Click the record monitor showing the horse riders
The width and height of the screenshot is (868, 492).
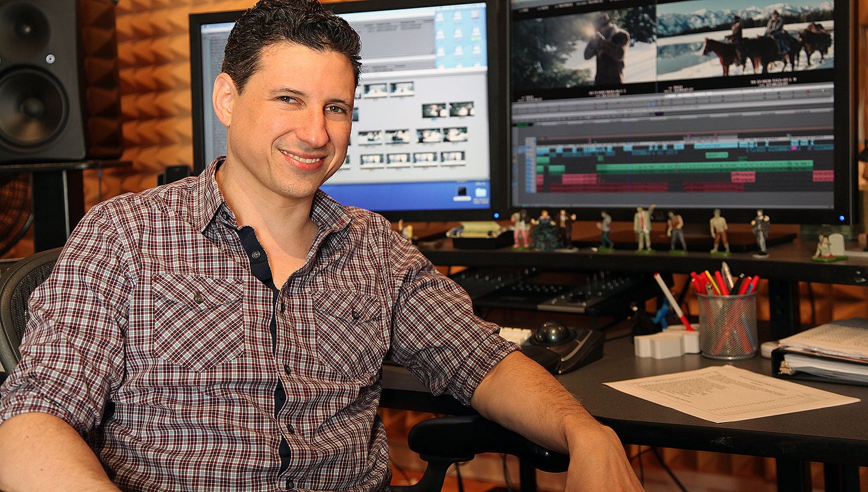coord(744,39)
